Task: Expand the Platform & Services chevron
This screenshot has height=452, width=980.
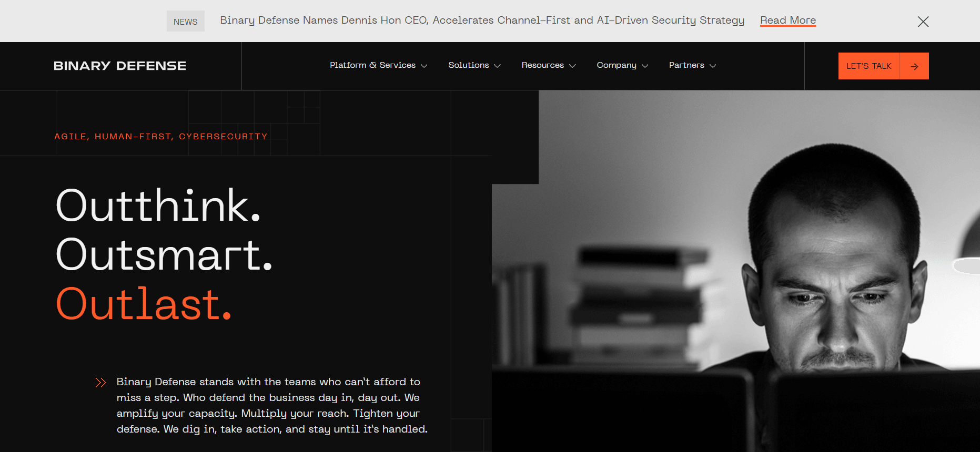Action: pos(424,66)
